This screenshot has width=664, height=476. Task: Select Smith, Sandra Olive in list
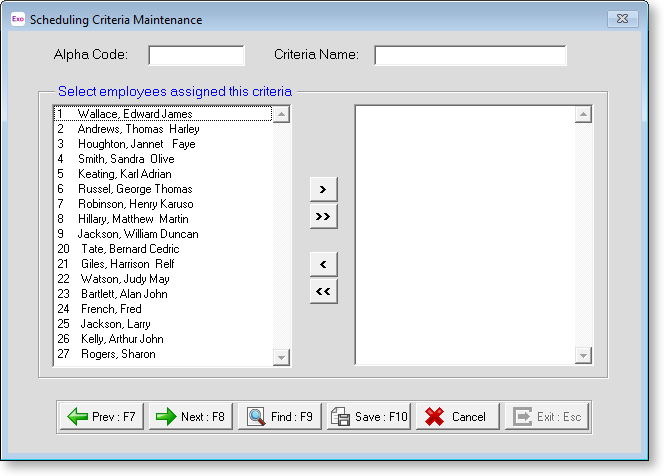[125, 159]
